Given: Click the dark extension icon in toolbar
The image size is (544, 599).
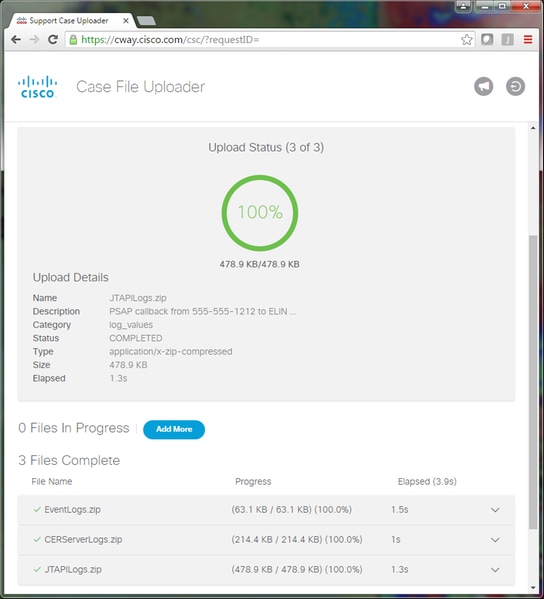Looking at the screenshot, I should coord(487,39).
